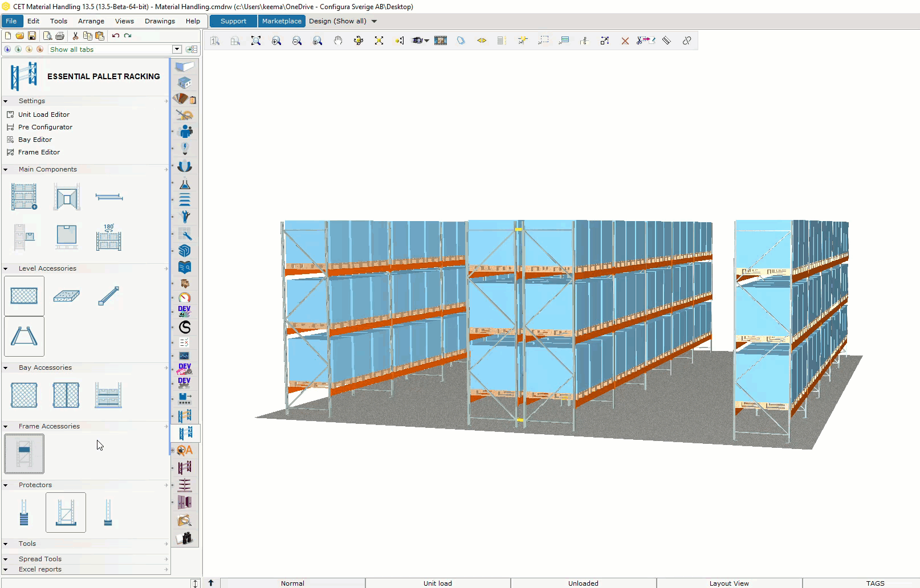The height and width of the screenshot is (588, 920).
Task: Collapse the Protectors section
Action: 6,485
